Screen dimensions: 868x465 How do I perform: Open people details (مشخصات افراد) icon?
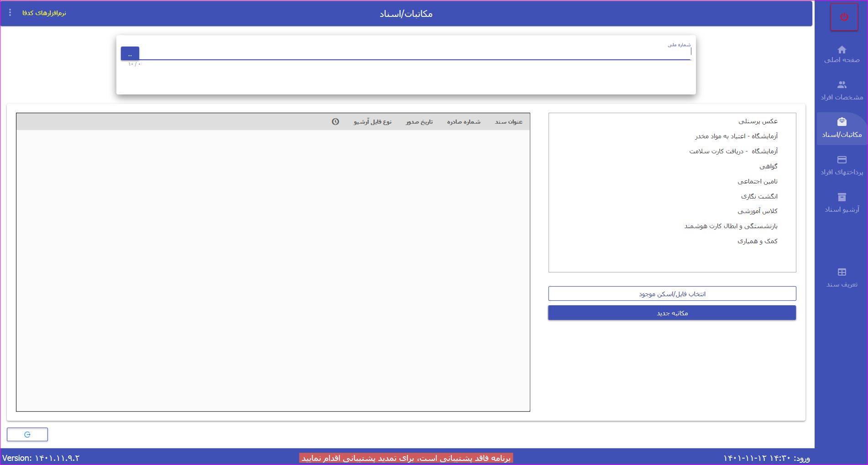point(842,85)
